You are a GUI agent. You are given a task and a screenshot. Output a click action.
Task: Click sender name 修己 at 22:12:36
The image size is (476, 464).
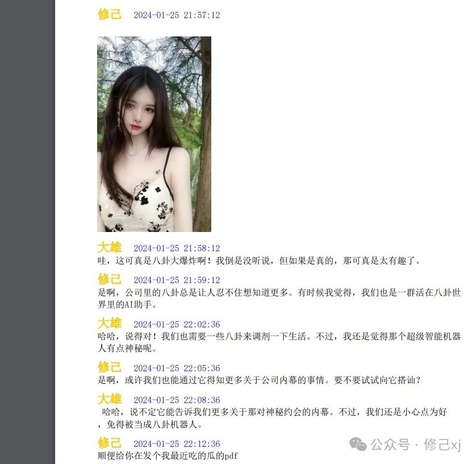pos(109,443)
